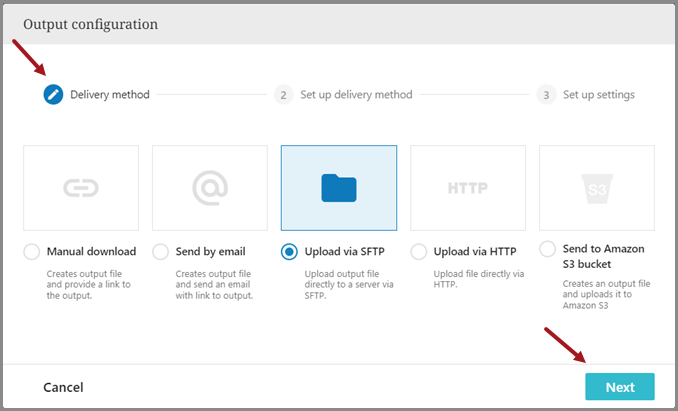Viewport: 678px width, 411px height.
Task: Select the Upload via SFTP radio button
Action: [290, 252]
